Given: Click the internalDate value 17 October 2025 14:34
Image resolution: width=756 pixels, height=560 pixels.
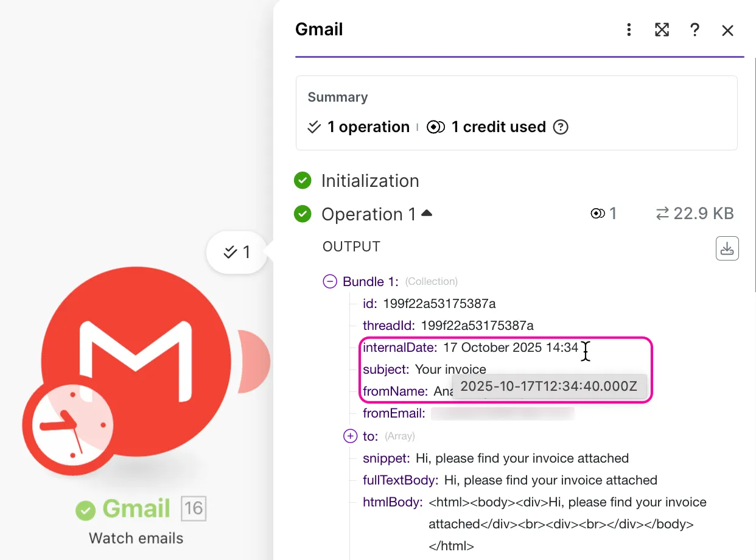Looking at the screenshot, I should (x=511, y=348).
